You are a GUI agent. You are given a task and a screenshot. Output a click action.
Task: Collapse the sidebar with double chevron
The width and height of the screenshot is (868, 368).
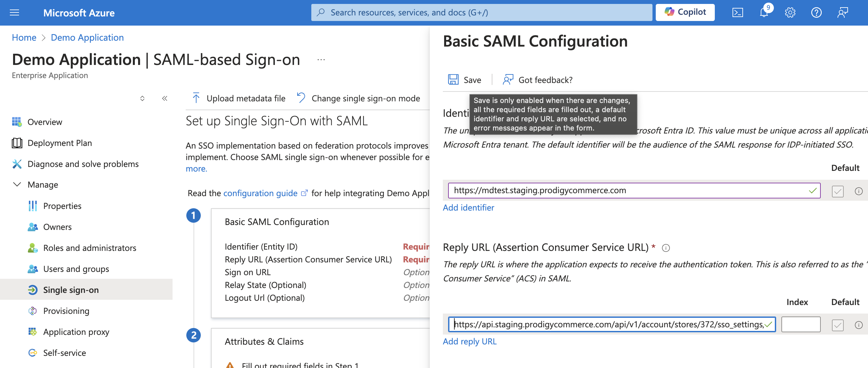pyautogui.click(x=164, y=98)
